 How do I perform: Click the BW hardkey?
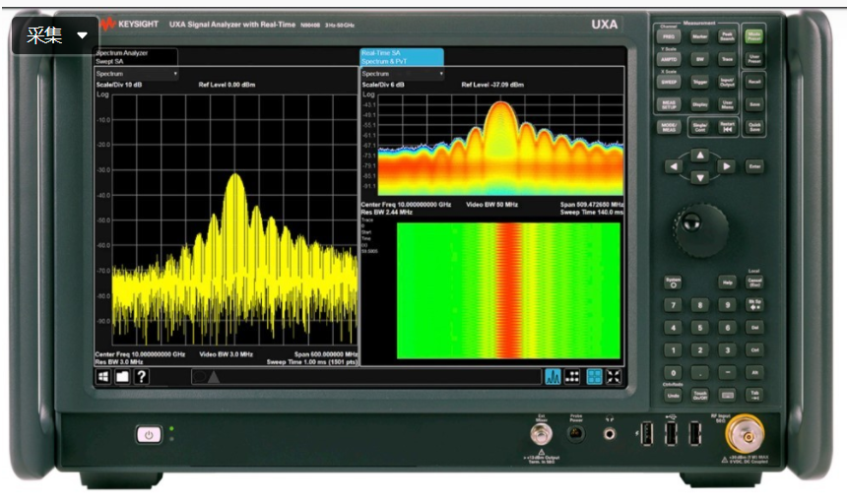click(699, 59)
